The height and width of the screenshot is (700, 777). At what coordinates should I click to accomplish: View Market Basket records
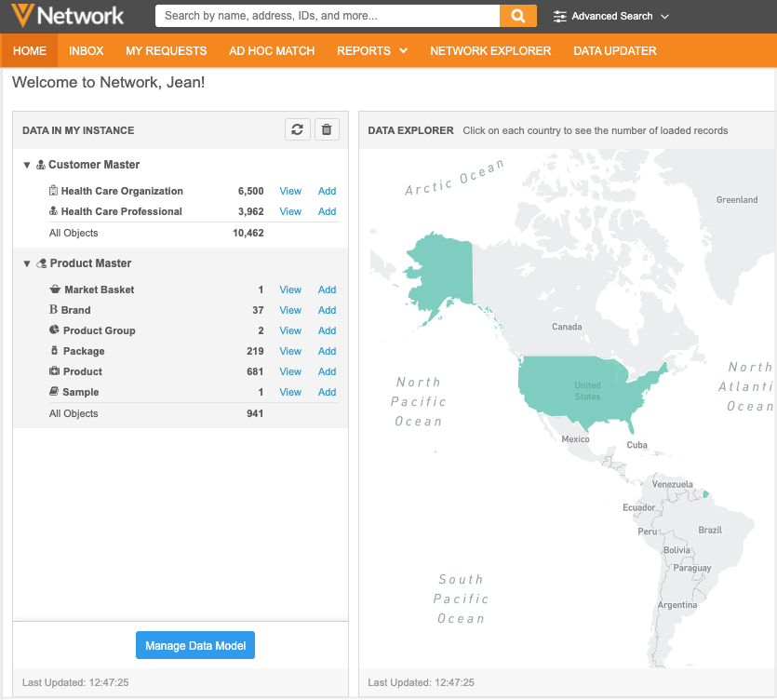[290, 289]
